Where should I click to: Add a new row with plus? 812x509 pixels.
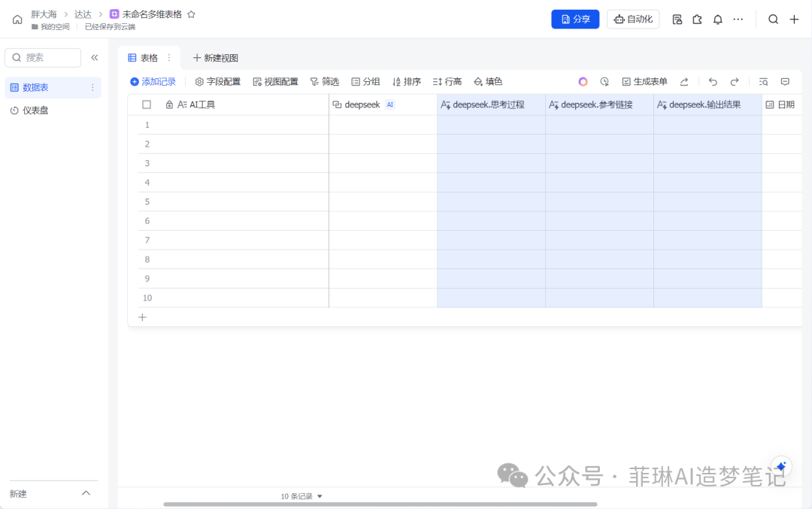142,317
